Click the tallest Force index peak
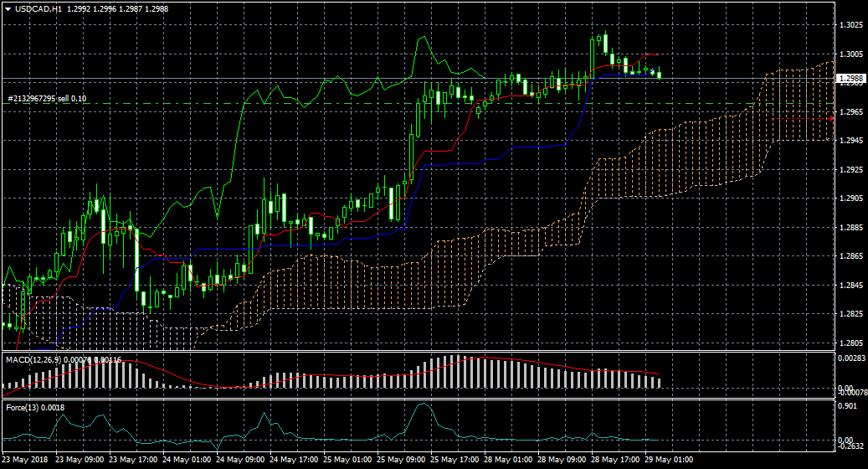This screenshot has height=469, width=868. pos(423,405)
